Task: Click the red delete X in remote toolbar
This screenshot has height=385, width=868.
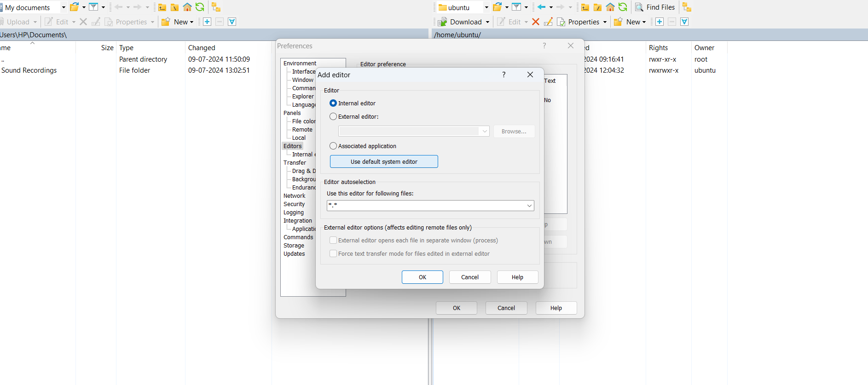Action: [535, 22]
